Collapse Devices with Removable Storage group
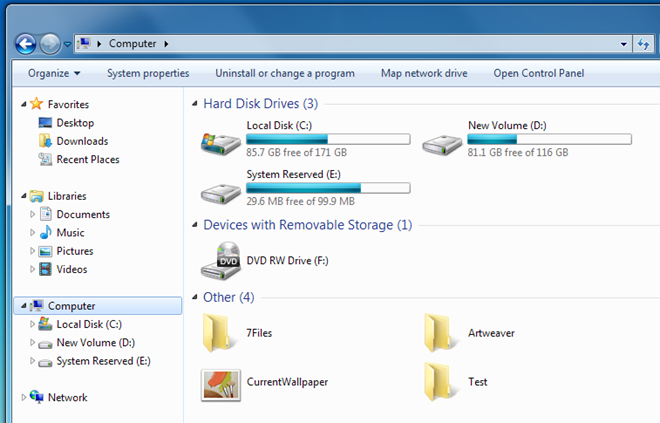Screen dimensions: 660x423 pyautogui.click(x=194, y=225)
